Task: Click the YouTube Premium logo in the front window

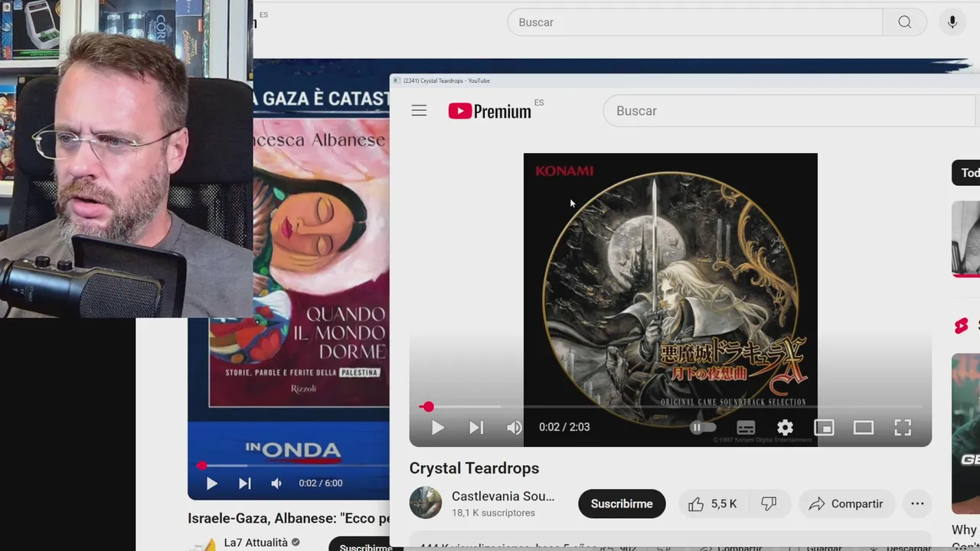Action: (x=490, y=111)
